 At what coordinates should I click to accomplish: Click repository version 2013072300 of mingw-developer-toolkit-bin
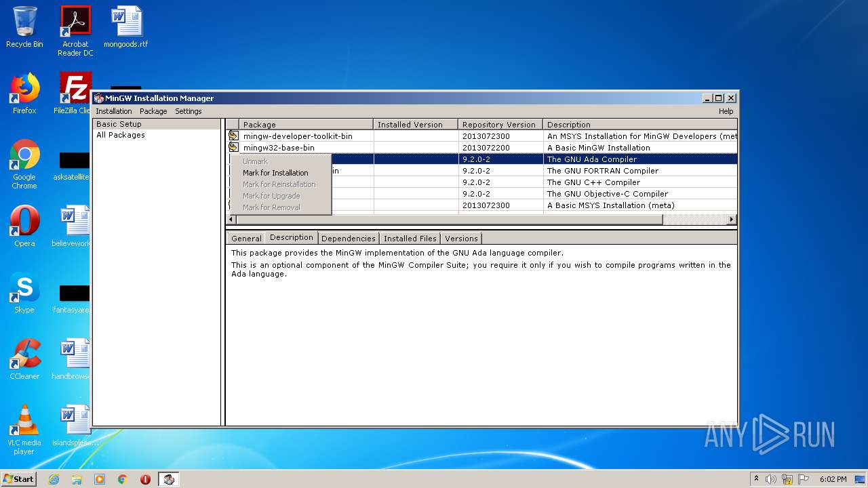[x=486, y=136]
